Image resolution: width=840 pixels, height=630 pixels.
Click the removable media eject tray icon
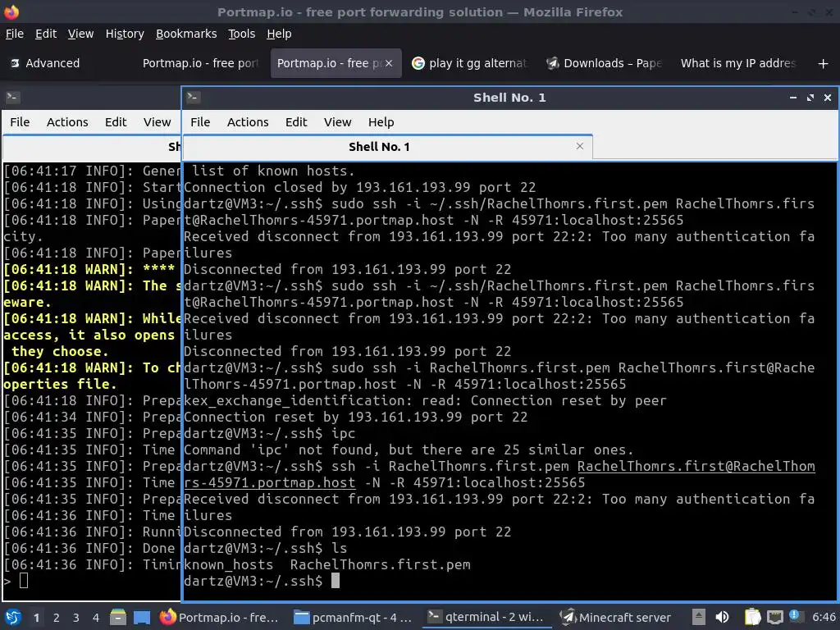point(699,617)
